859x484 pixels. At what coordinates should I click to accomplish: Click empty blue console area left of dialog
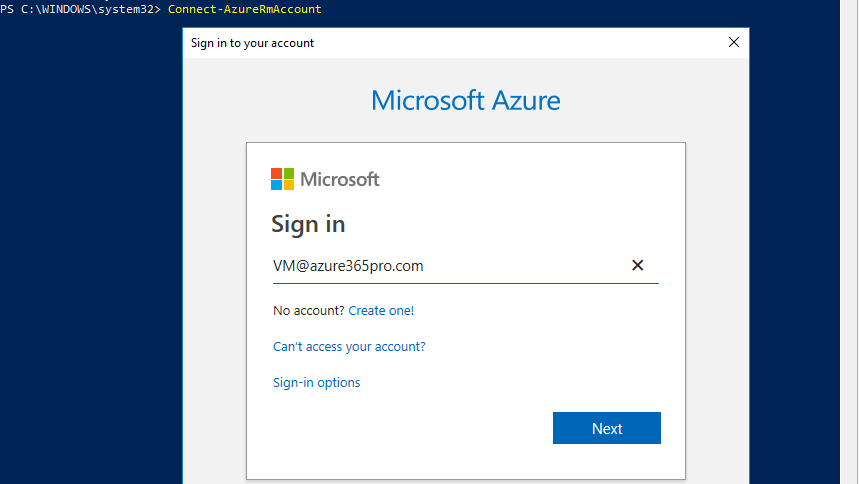pyautogui.click(x=90, y=247)
